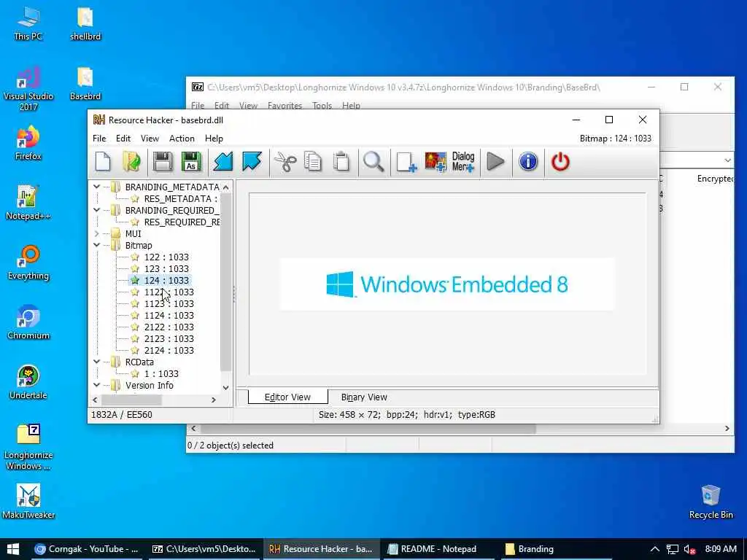Click the Windows Start button

pos(13,549)
